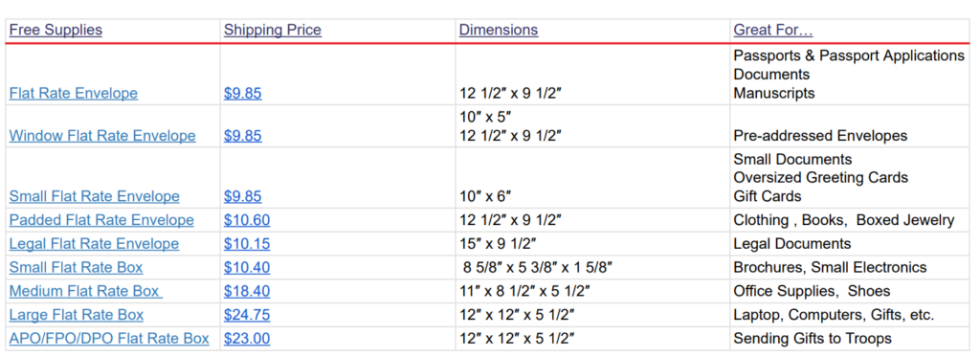Click the $10.60 shipping price link
The height and width of the screenshot is (356, 980).
pyautogui.click(x=247, y=220)
